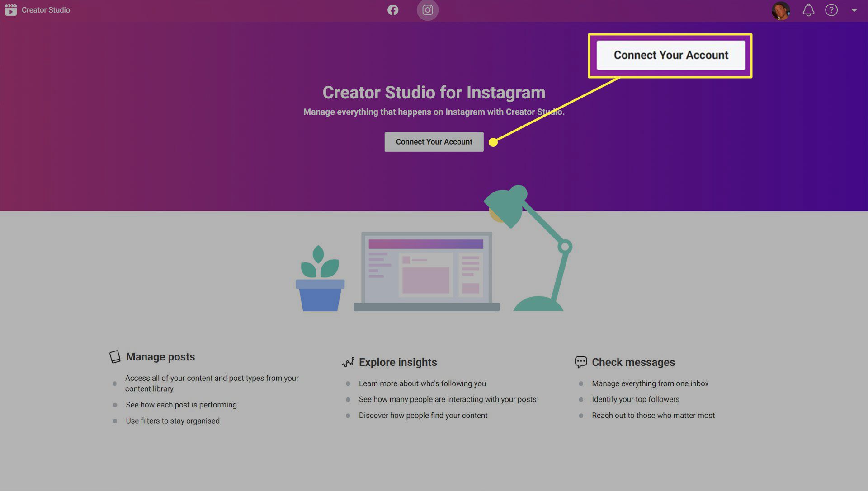Click 'Discover how people find your content'
Image resolution: width=868 pixels, height=491 pixels.
[x=423, y=416]
